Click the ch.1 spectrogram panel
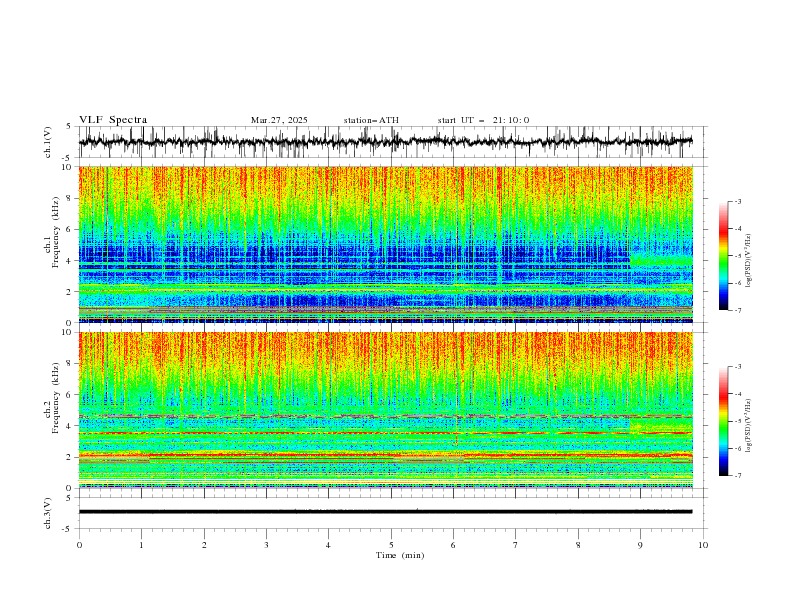The width and height of the screenshot is (792, 612). click(385, 244)
